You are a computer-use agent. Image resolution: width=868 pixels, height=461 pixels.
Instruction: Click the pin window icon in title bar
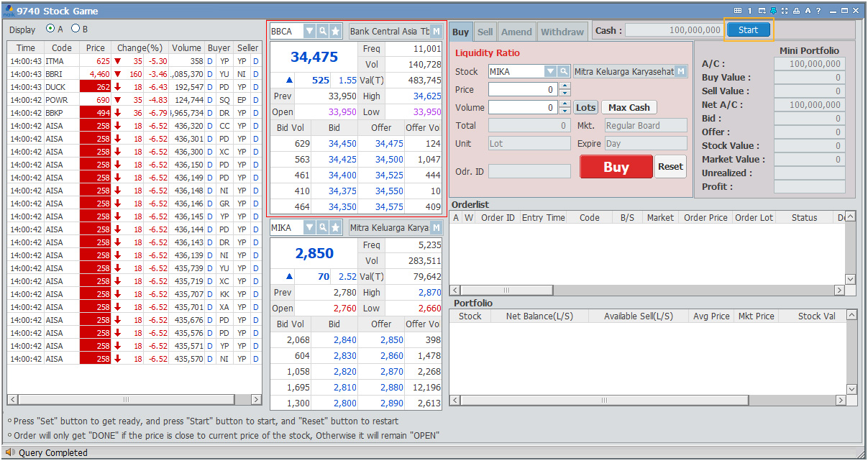[x=773, y=11]
